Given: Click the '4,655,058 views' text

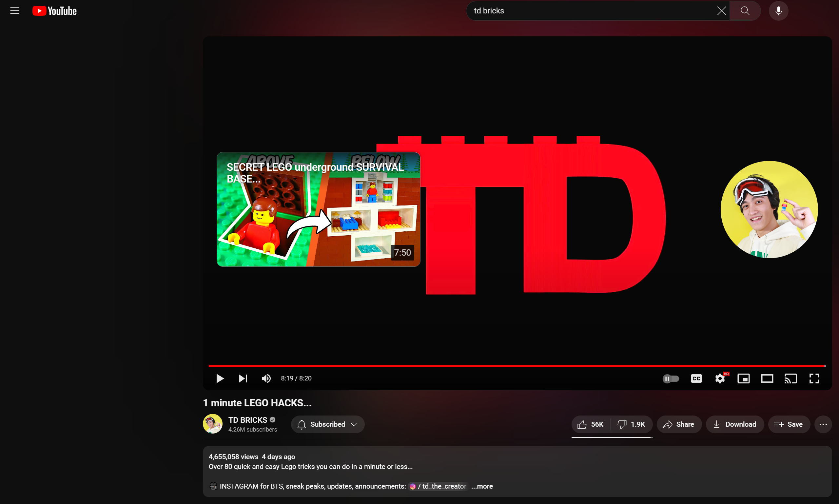Looking at the screenshot, I should (x=233, y=457).
